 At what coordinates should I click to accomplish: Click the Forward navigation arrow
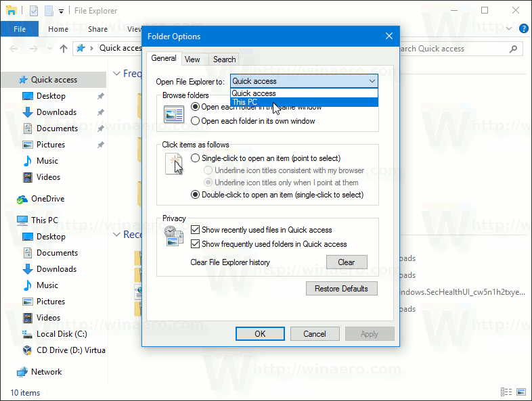tap(34, 49)
